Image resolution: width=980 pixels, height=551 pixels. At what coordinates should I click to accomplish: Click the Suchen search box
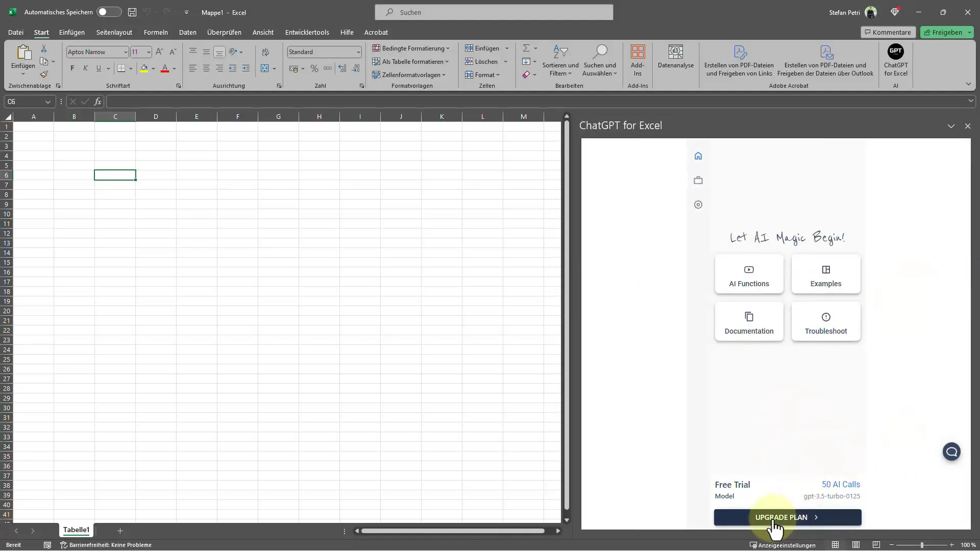(x=494, y=12)
